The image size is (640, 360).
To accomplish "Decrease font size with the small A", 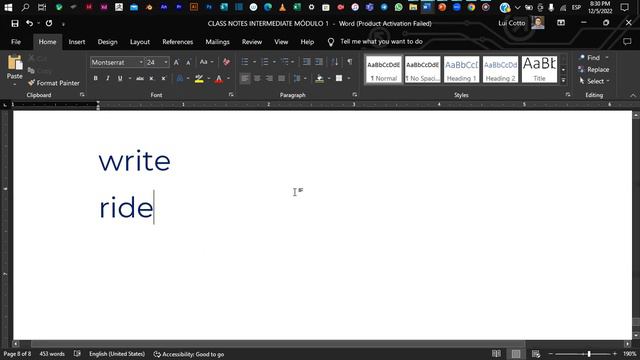I will point(188,62).
